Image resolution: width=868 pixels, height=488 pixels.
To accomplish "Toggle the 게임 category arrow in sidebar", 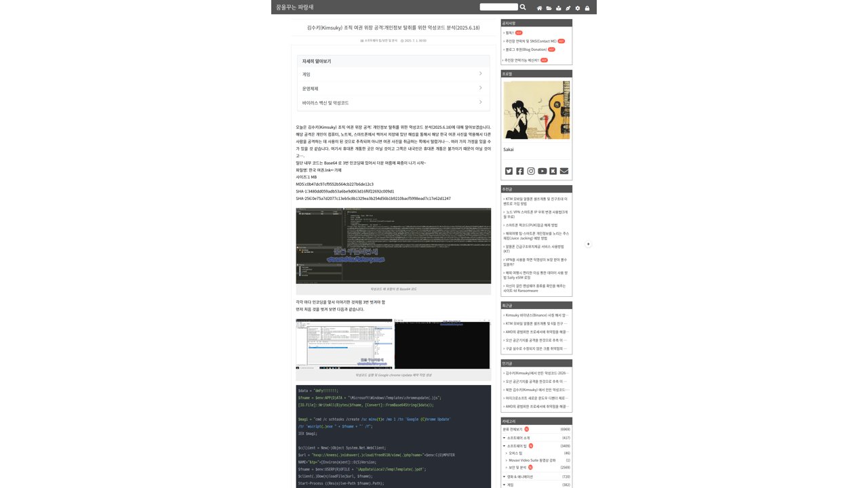I will pos(505,485).
